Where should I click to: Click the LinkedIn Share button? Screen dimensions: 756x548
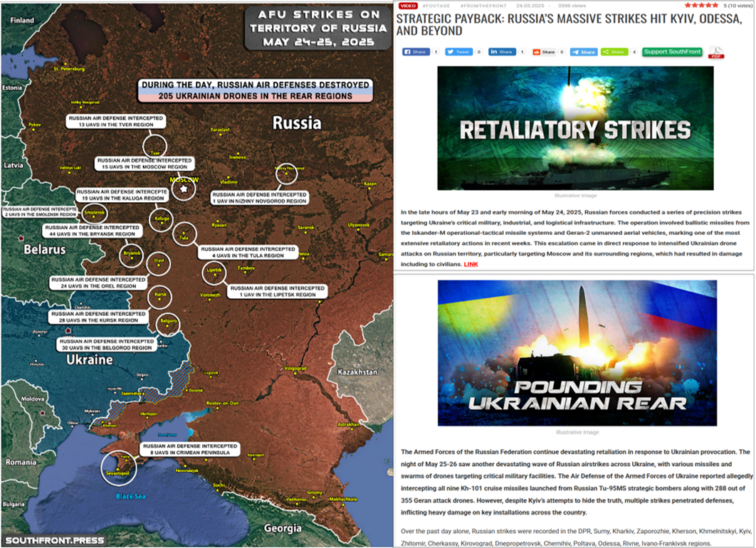(x=502, y=51)
